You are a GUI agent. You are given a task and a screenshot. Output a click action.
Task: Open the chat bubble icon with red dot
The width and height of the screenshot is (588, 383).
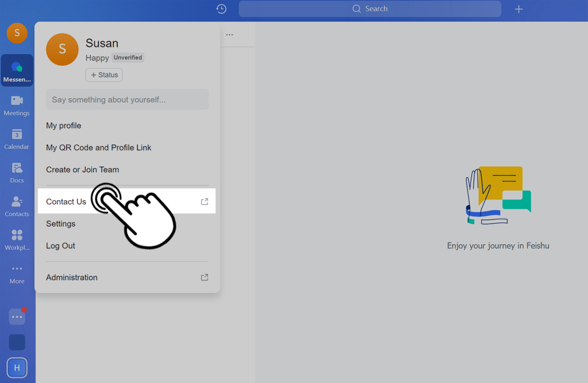click(x=17, y=317)
